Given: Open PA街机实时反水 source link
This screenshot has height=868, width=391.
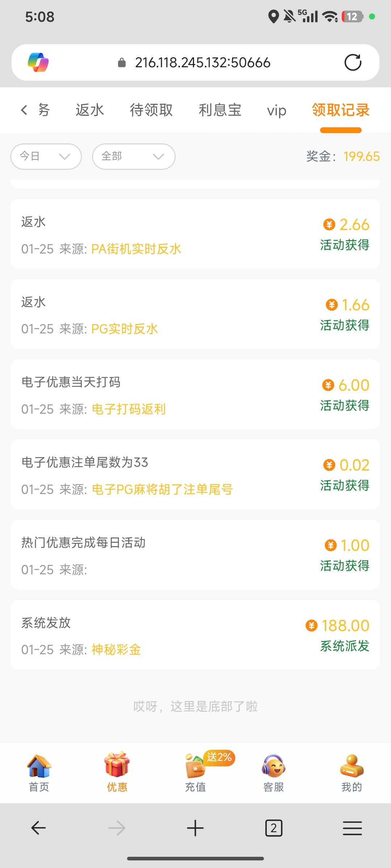Looking at the screenshot, I should (136, 249).
